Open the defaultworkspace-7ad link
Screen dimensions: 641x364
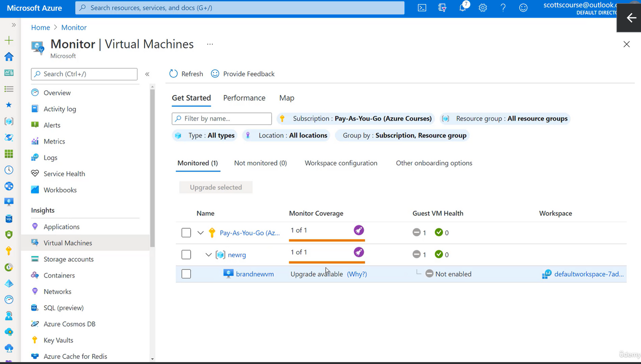[589, 274]
